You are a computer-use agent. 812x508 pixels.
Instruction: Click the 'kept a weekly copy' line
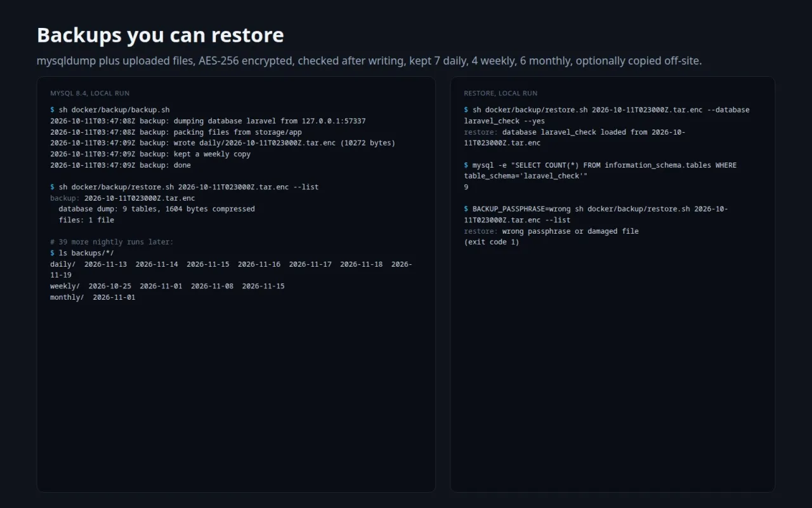click(150, 154)
